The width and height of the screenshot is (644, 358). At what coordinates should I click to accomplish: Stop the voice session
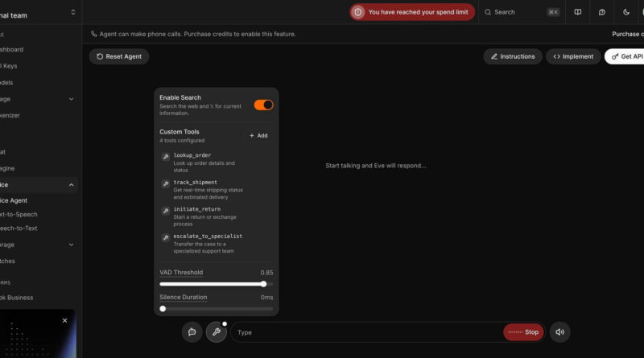(x=523, y=332)
